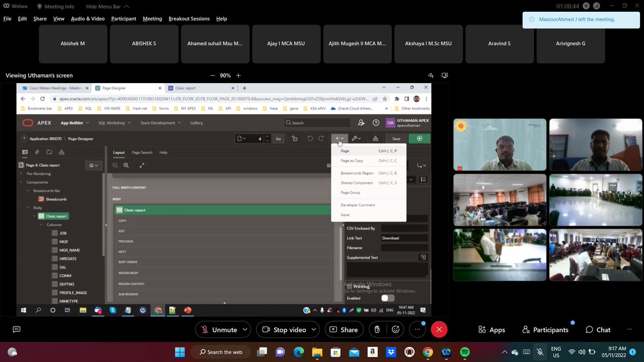
Task: Open panel options ellipsis beside Chat
Action: pos(630,330)
